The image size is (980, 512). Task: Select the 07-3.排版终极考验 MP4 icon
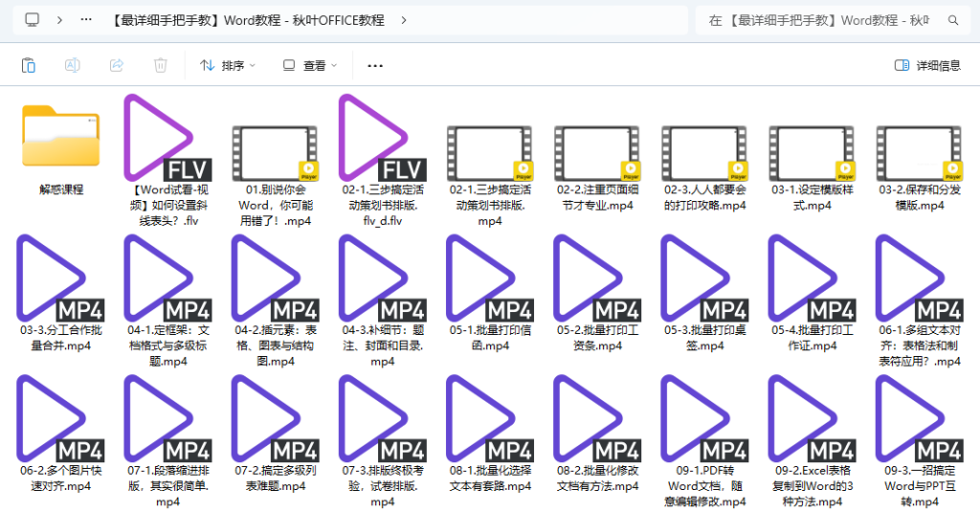[x=383, y=419]
